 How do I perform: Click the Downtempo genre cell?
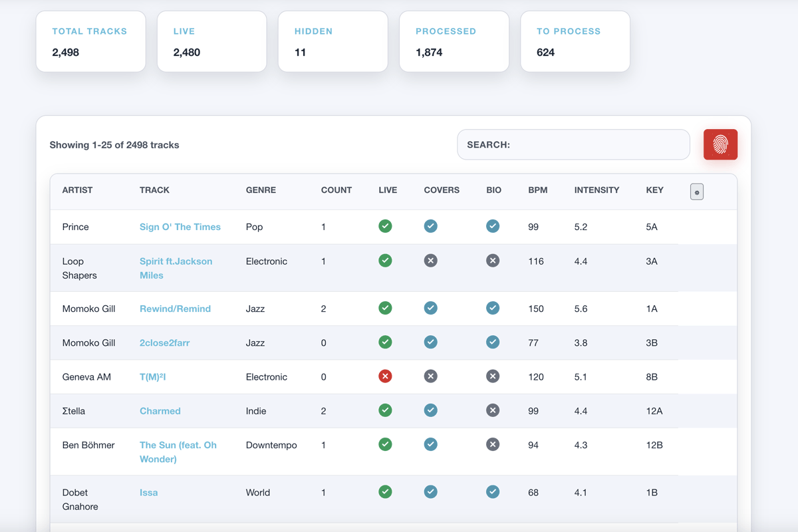click(x=271, y=445)
